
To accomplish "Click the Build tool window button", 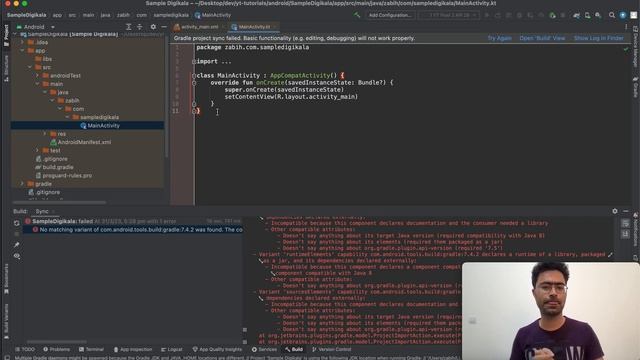I will [294, 349].
